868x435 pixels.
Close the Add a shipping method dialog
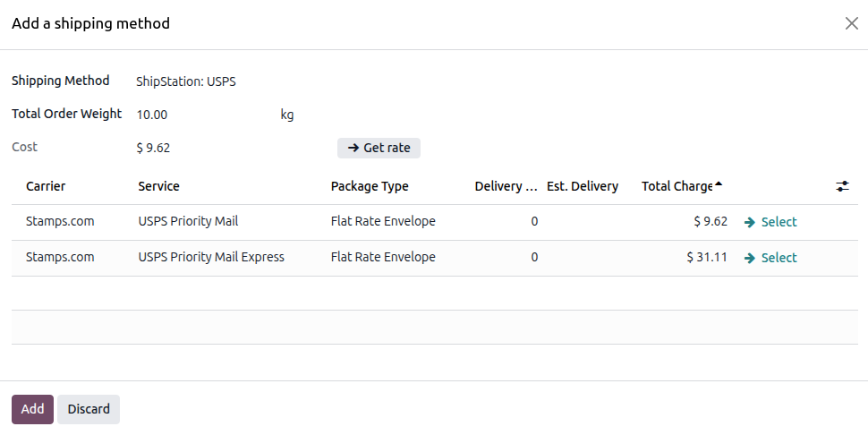pos(851,23)
